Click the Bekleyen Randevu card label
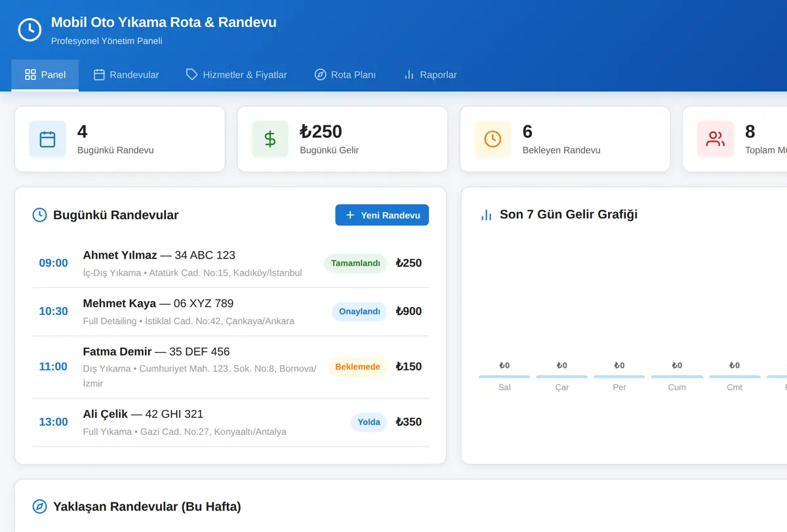Screen dimensions: 787x532 pos(561,150)
